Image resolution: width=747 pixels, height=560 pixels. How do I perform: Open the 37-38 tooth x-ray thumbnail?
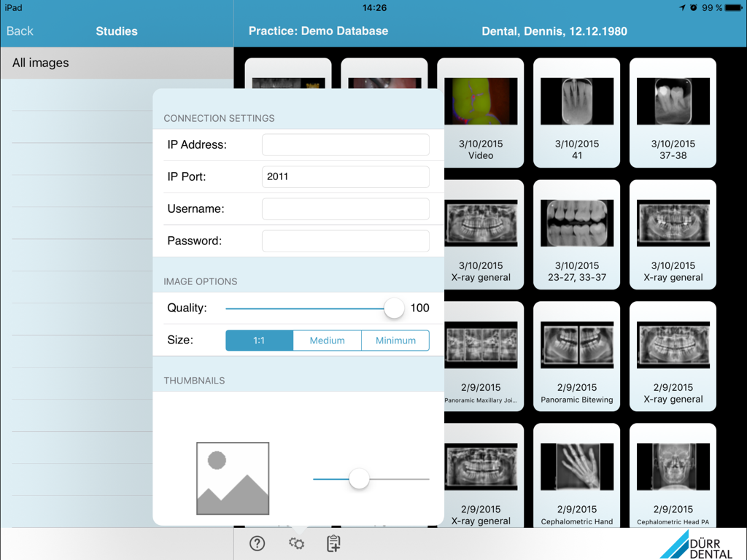click(x=673, y=109)
